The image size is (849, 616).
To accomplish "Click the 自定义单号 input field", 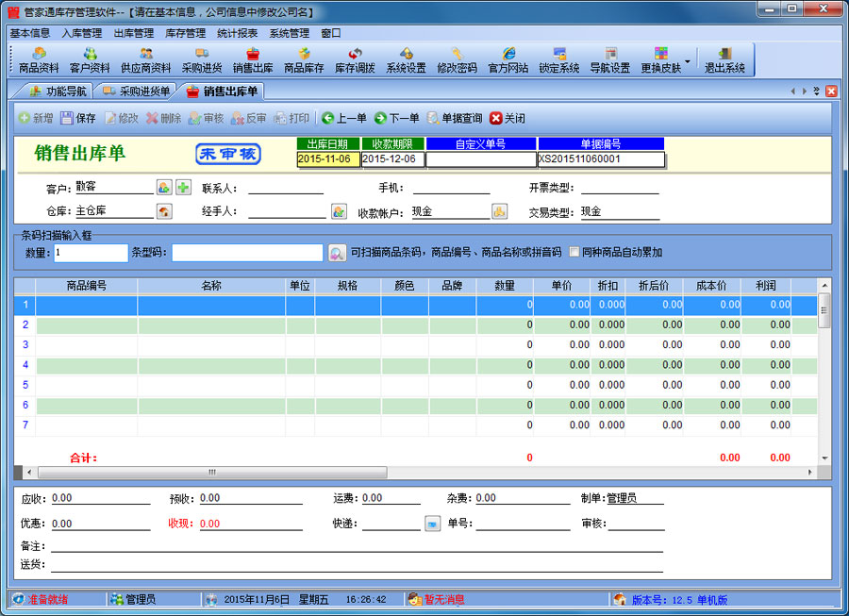I will (x=481, y=159).
